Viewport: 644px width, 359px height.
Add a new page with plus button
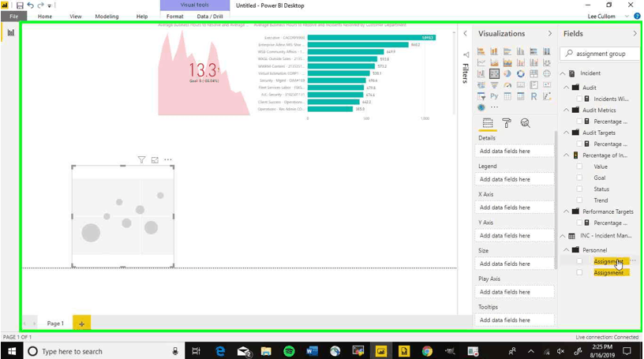[x=82, y=323]
